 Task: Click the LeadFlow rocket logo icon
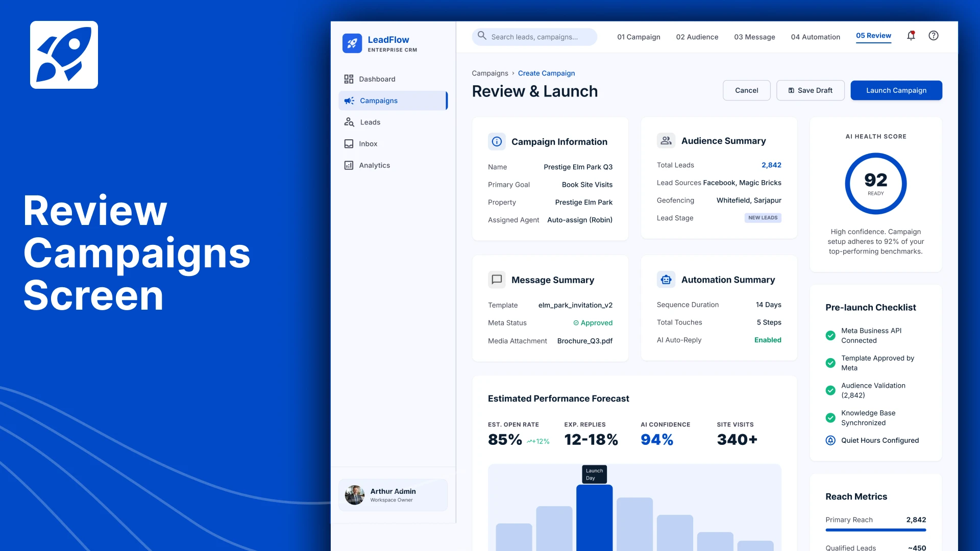pyautogui.click(x=352, y=43)
